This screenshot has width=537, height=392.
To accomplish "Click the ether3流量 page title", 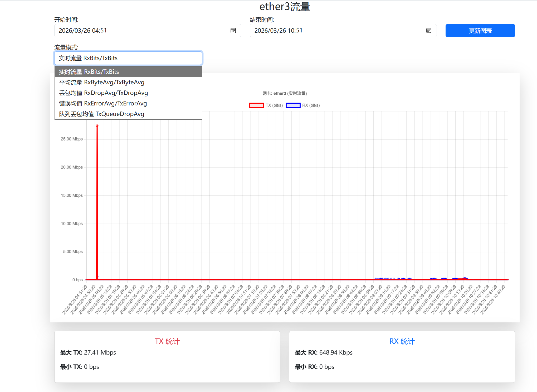I will (x=285, y=7).
